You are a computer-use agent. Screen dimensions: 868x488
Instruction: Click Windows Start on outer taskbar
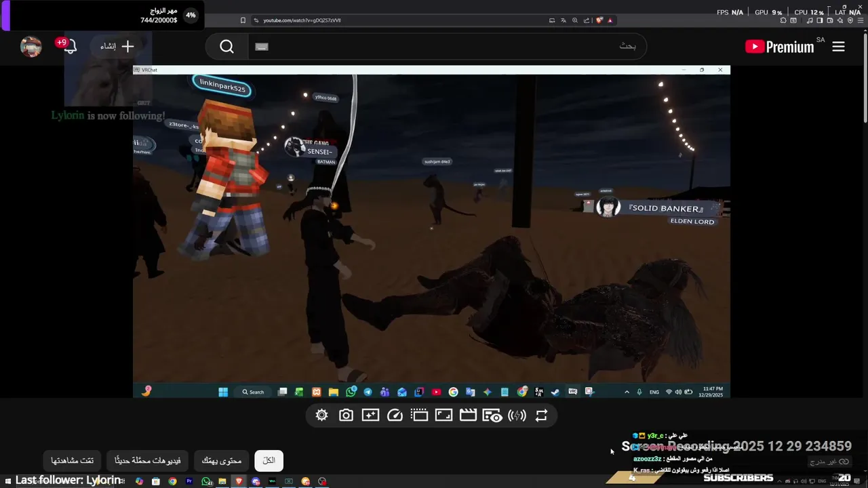coord(8,481)
